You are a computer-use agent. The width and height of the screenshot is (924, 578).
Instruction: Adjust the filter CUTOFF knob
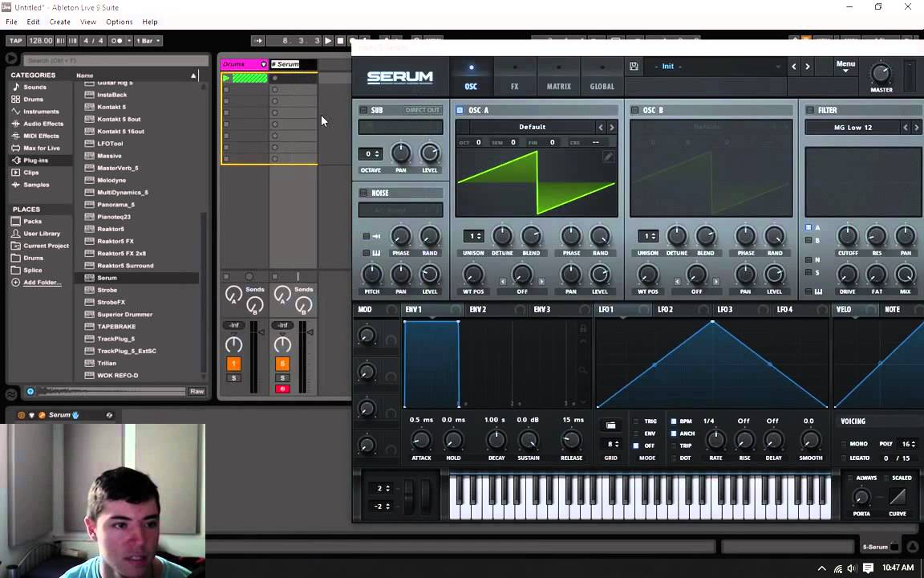click(x=847, y=236)
